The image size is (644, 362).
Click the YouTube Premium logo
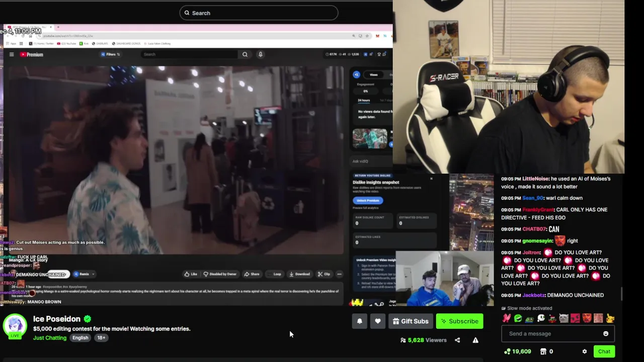31,54
